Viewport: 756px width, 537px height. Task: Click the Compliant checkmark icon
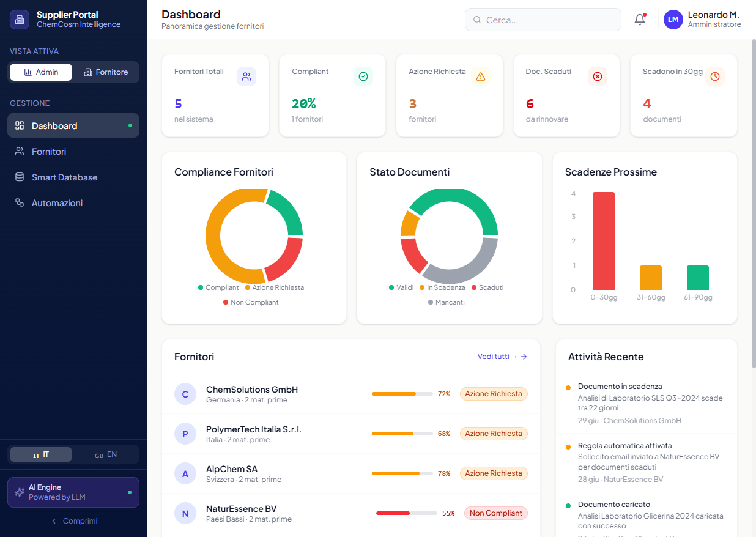pyautogui.click(x=363, y=76)
